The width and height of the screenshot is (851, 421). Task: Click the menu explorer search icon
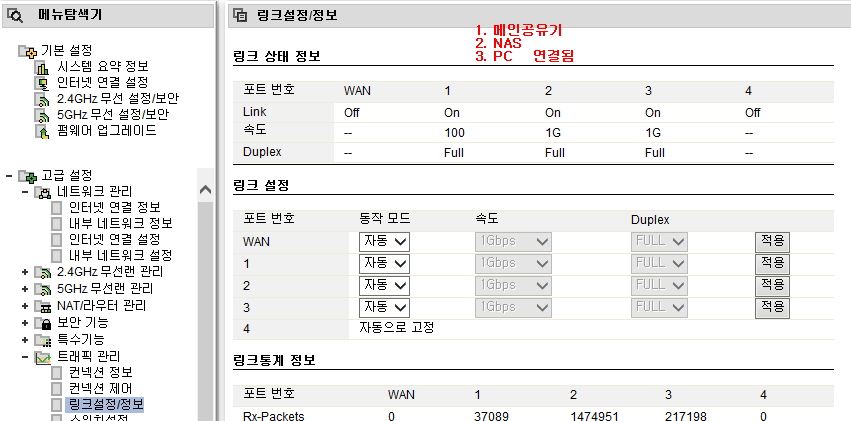click(x=15, y=16)
